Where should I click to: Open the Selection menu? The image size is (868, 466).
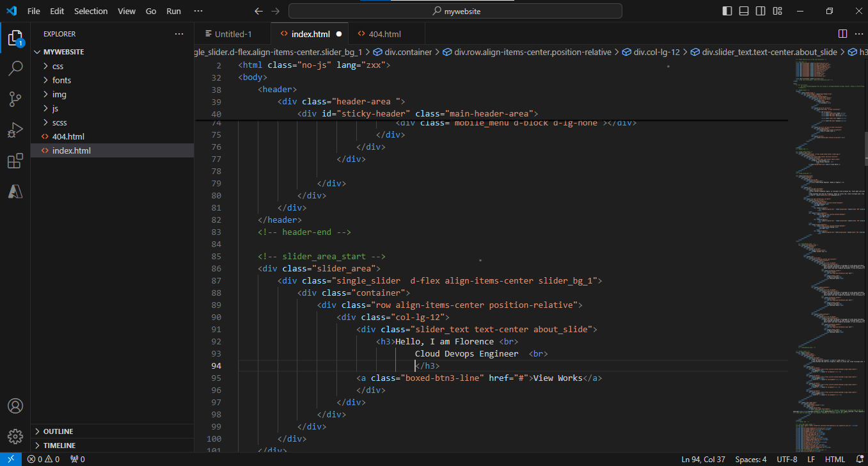click(91, 11)
